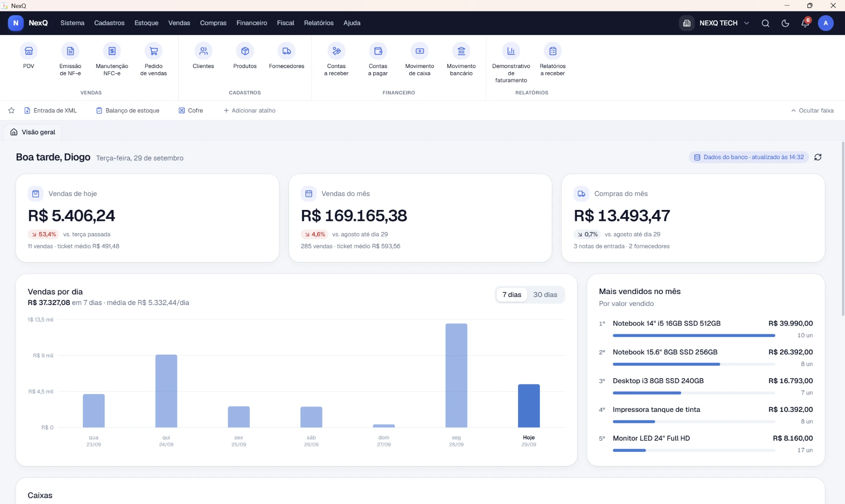
Task: Click the Dados do banco status badge
Action: point(749,157)
